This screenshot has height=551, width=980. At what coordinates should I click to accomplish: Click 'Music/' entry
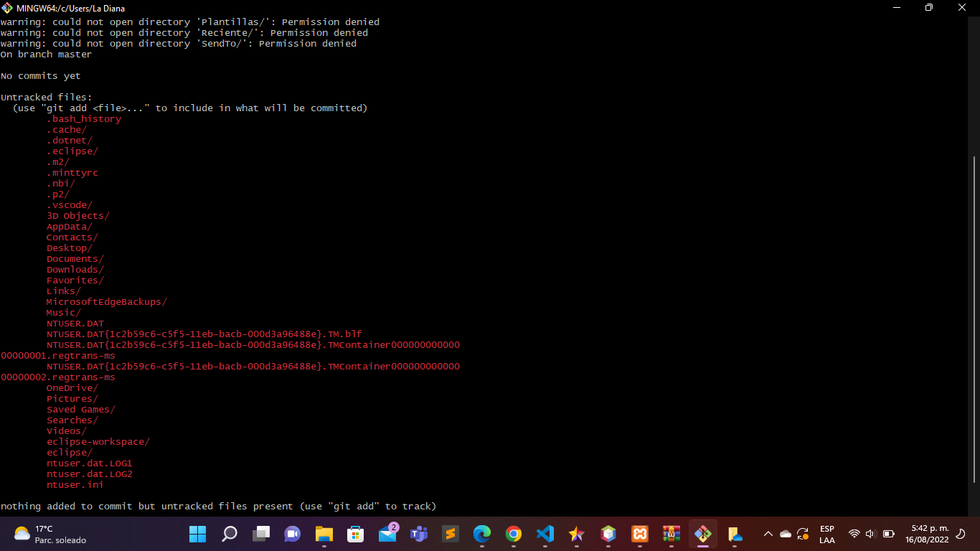(64, 313)
